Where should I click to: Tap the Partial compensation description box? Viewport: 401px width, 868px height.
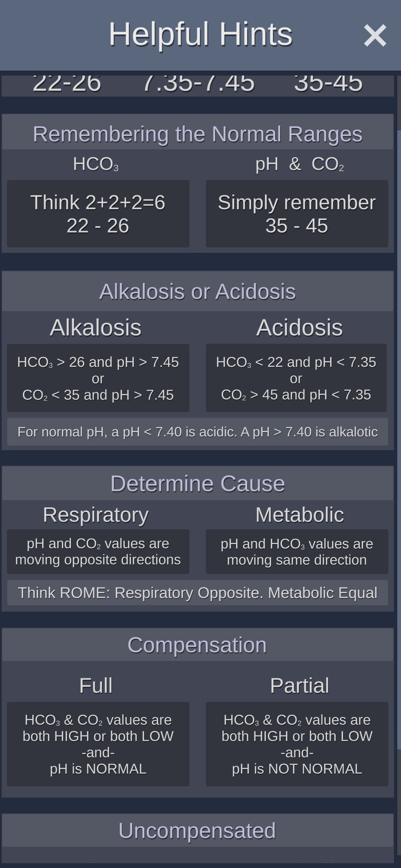[x=297, y=744]
